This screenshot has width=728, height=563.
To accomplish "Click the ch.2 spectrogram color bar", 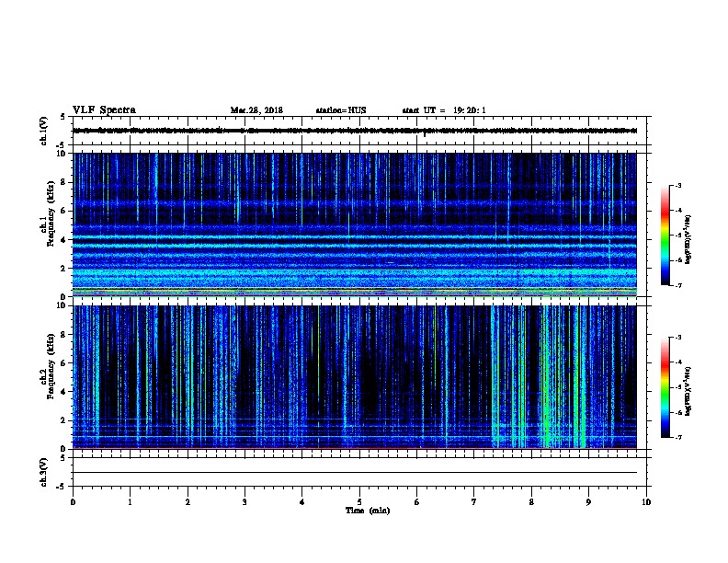I will [665, 387].
